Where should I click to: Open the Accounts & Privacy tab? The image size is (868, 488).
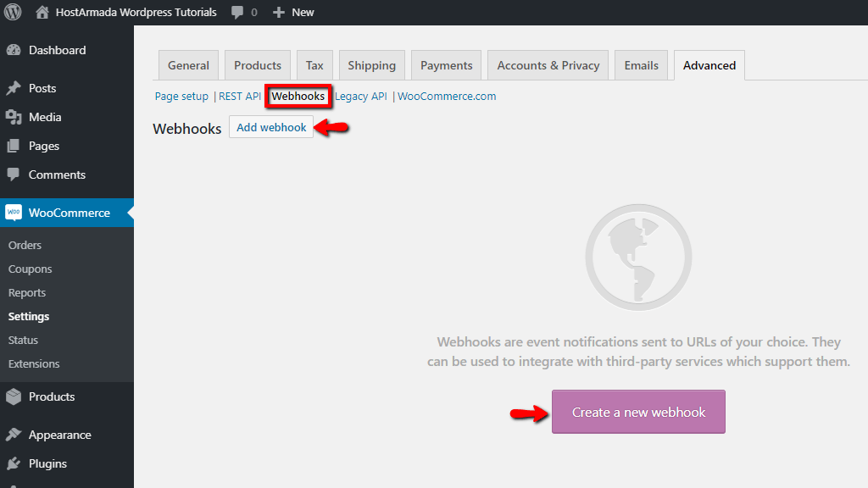tap(548, 64)
